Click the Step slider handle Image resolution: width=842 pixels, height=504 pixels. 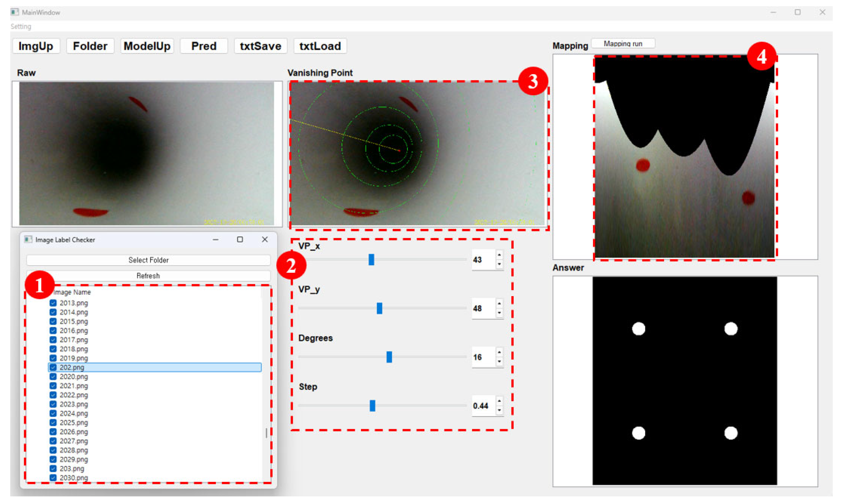point(372,406)
